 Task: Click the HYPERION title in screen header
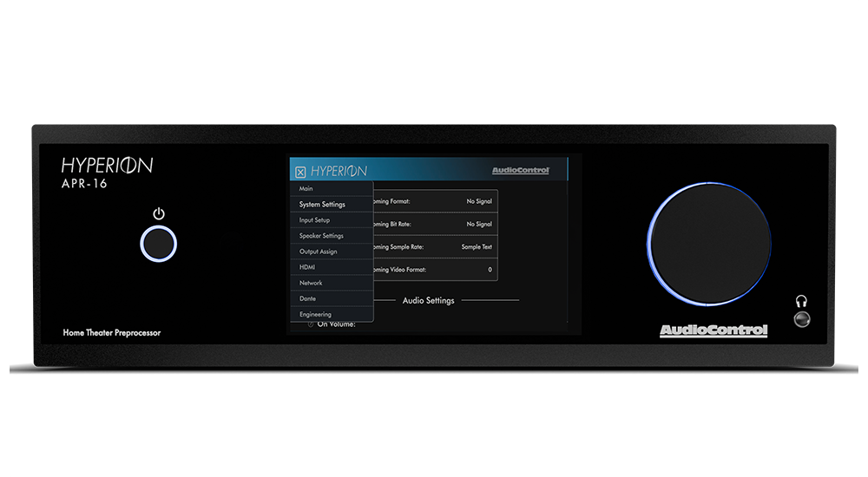(339, 172)
